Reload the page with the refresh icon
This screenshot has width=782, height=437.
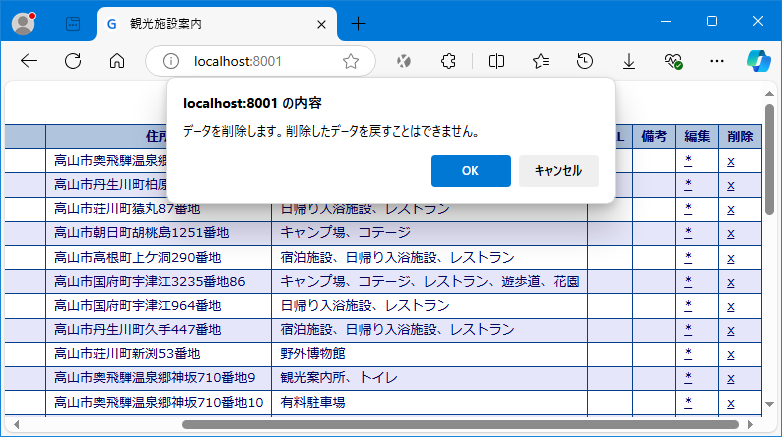[x=73, y=61]
